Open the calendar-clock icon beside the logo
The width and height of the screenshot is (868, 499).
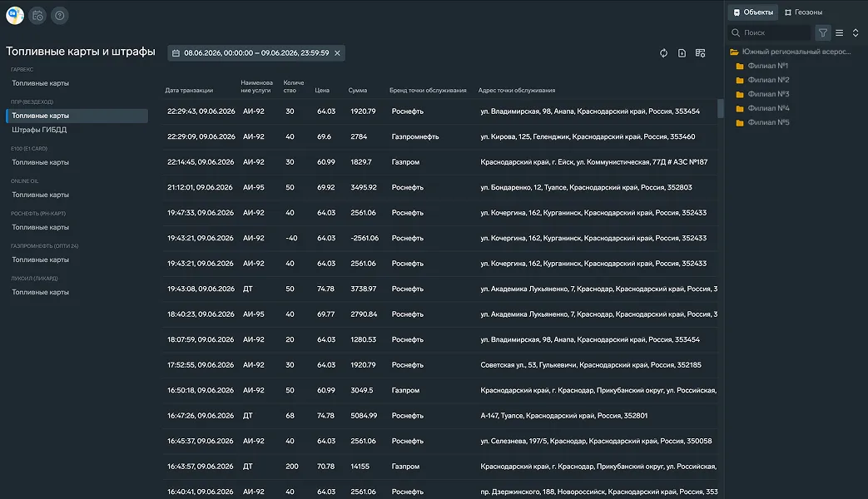[37, 16]
